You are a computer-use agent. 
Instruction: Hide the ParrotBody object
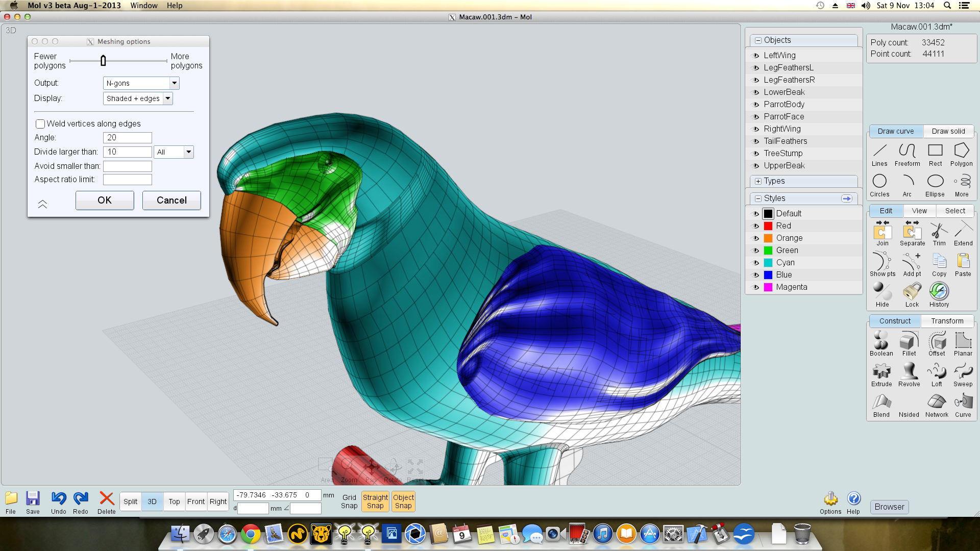(x=756, y=105)
